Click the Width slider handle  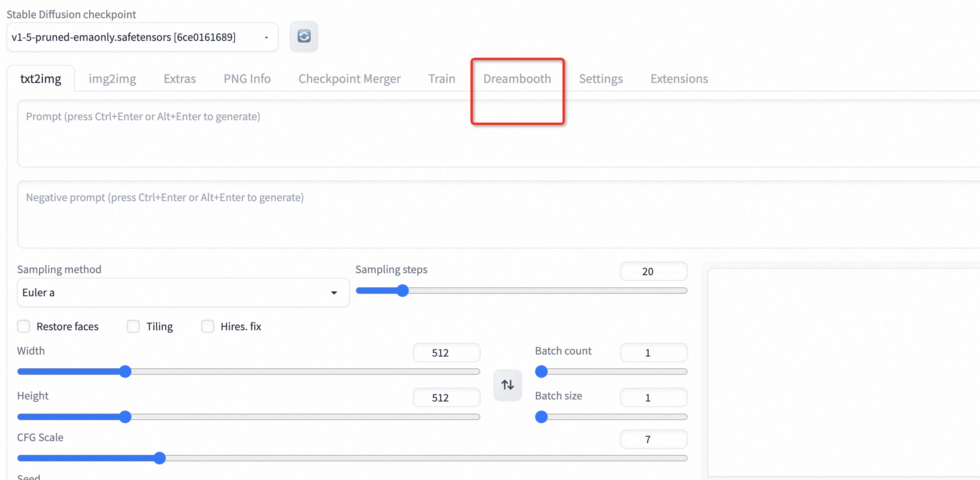point(126,372)
